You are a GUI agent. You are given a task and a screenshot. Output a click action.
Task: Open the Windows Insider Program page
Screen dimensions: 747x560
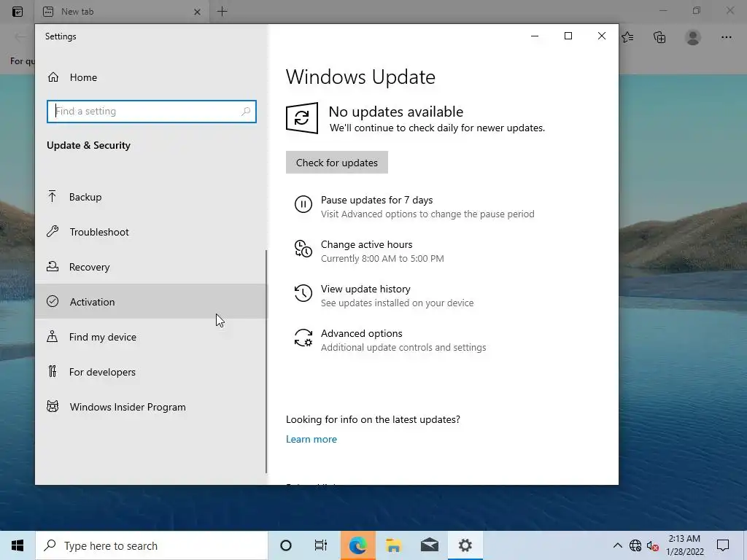click(x=152, y=407)
